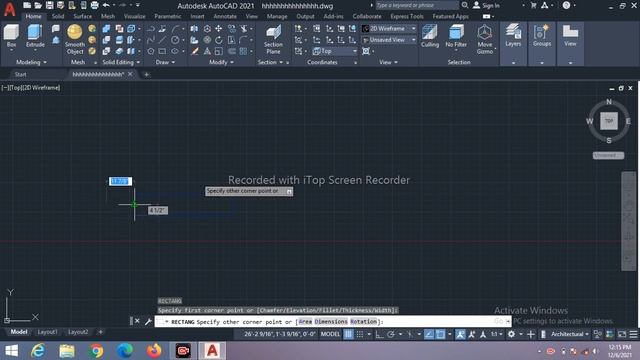Click the keyword search field
640x360 pixels.
click(x=417, y=5)
